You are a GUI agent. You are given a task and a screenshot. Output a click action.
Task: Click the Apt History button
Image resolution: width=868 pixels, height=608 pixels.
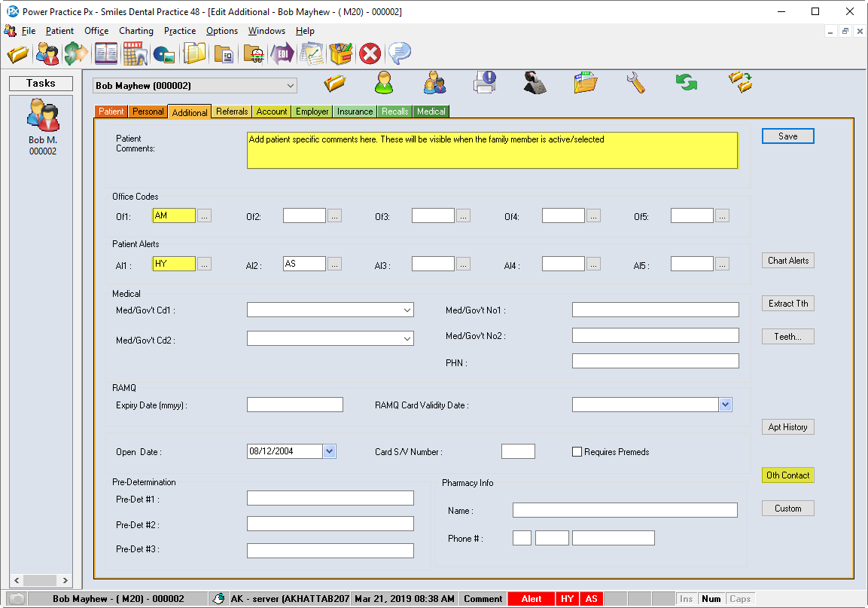[787, 427]
